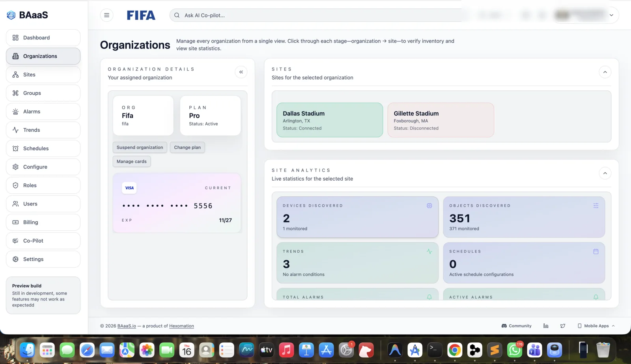The width and height of the screenshot is (631, 364).
Task: Open WhatsApp from the dock
Action: (515, 350)
